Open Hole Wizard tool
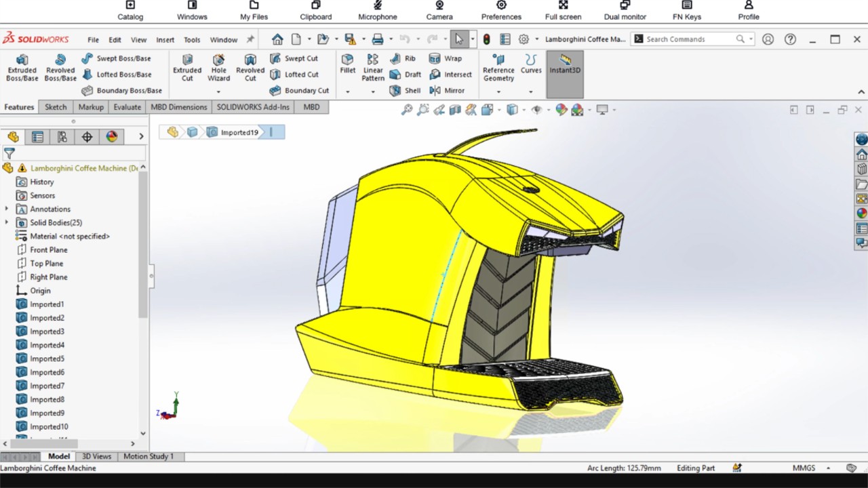 pyautogui.click(x=218, y=68)
